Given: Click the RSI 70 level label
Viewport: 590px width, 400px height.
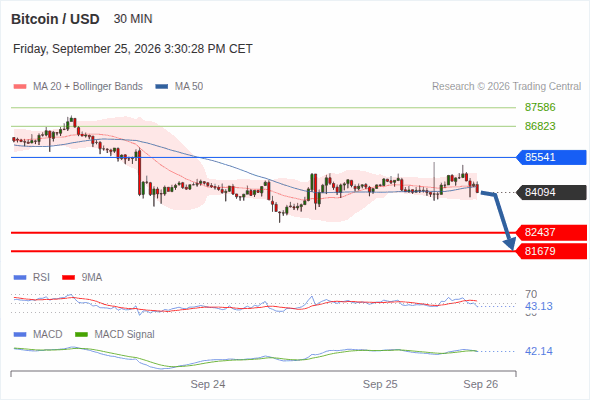Looking at the screenshot, I should (x=531, y=294).
